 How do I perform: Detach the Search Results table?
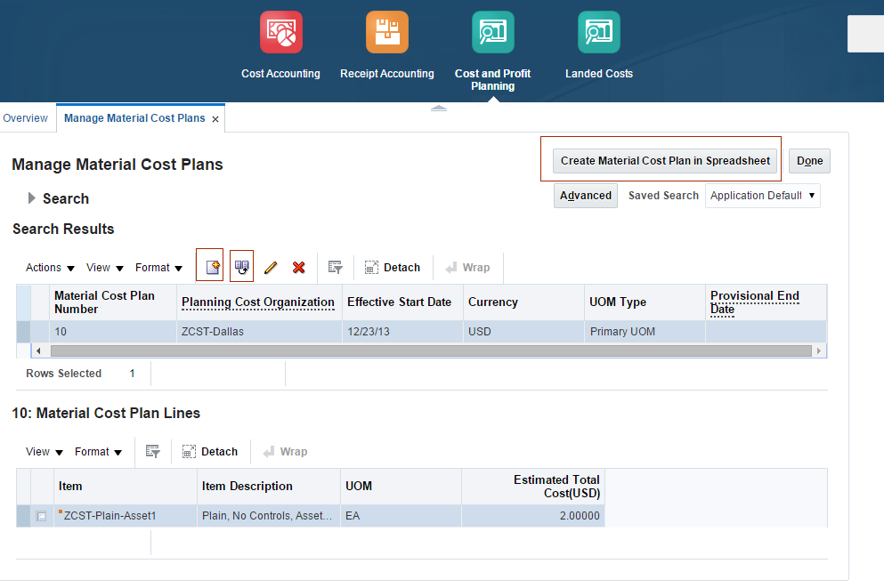coord(393,268)
